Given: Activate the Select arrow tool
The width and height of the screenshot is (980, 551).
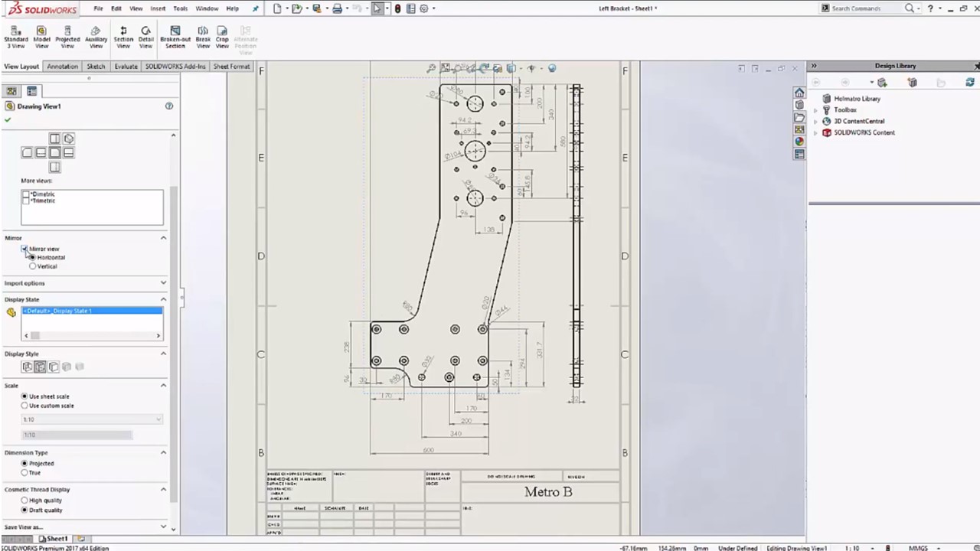Looking at the screenshot, I should tap(377, 8).
